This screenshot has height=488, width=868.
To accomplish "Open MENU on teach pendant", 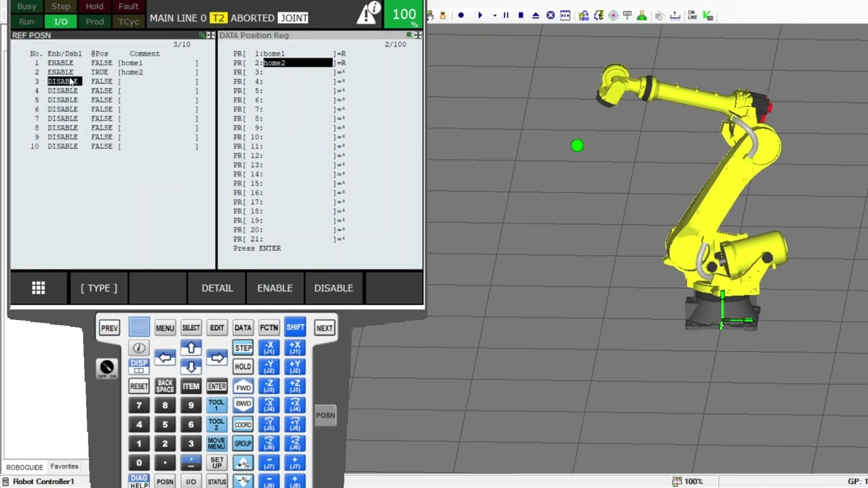I will pyautogui.click(x=165, y=328).
